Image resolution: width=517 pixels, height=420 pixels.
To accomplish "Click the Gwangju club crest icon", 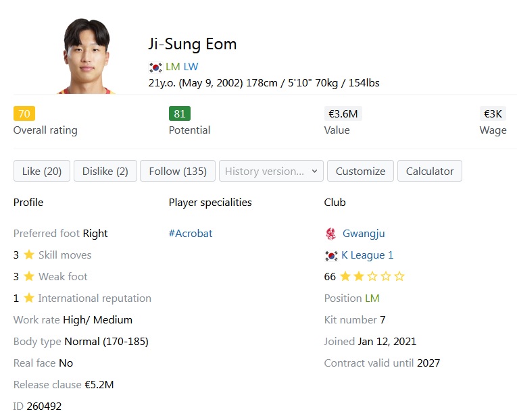I will (330, 234).
